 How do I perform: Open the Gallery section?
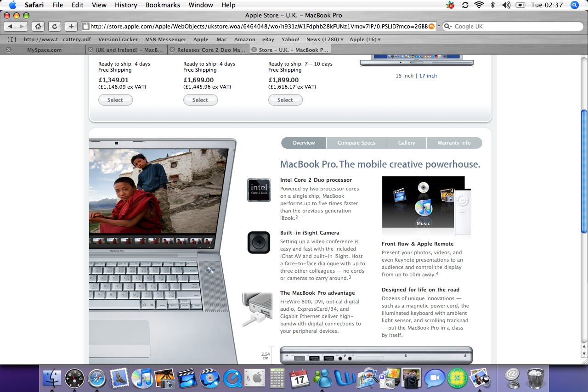[407, 143]
